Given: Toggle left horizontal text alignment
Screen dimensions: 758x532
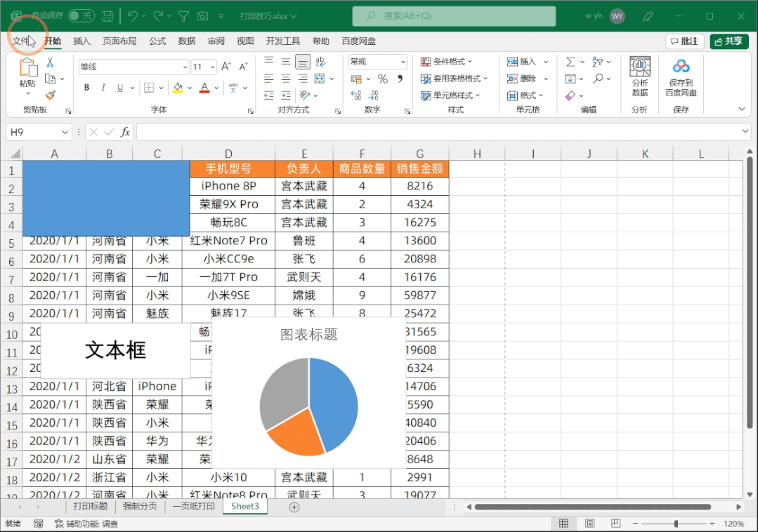Looking at the screenshot, I should tap(269, 79).
